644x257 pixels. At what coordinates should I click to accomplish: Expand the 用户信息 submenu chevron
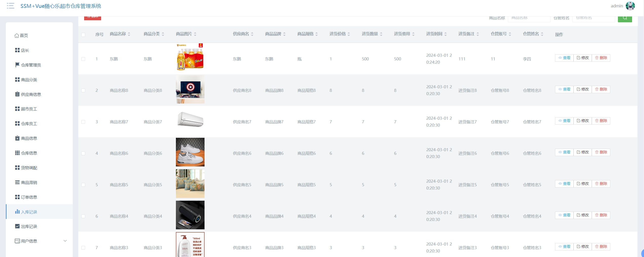click(x=65, y=241)
